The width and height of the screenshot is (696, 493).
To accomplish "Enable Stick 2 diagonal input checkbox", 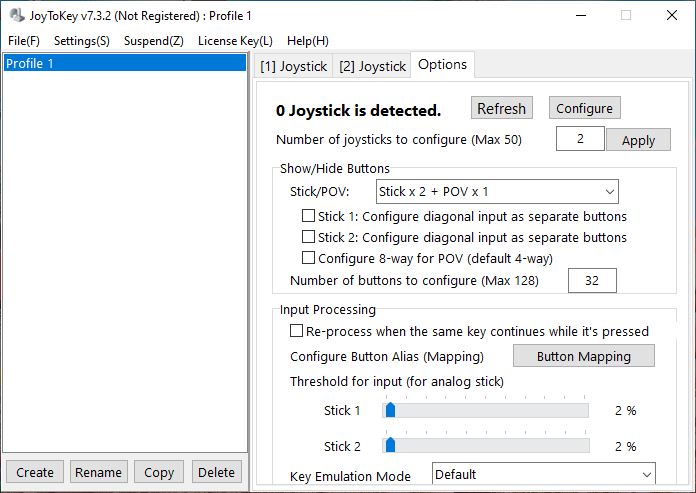I will coord(309,237).
